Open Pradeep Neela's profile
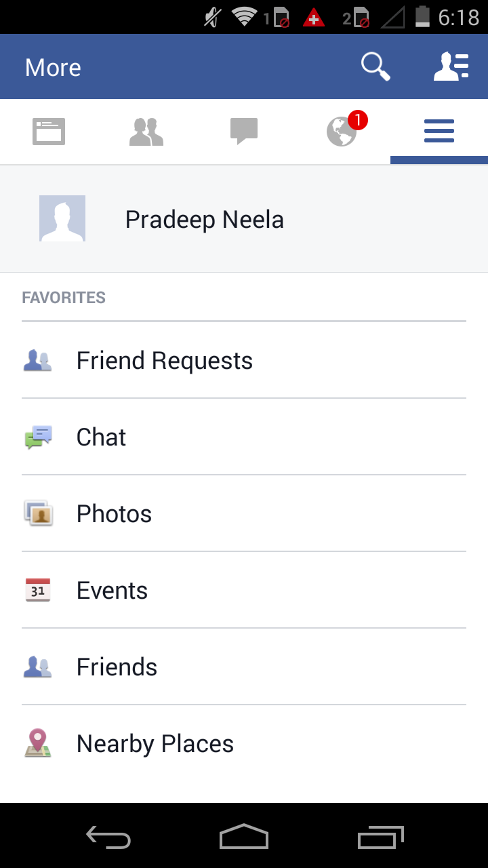 click(205, 220)
